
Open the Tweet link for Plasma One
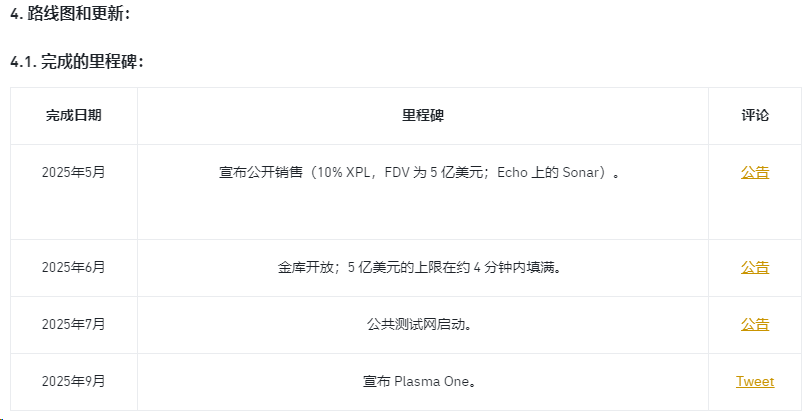(x=755, y=381)
